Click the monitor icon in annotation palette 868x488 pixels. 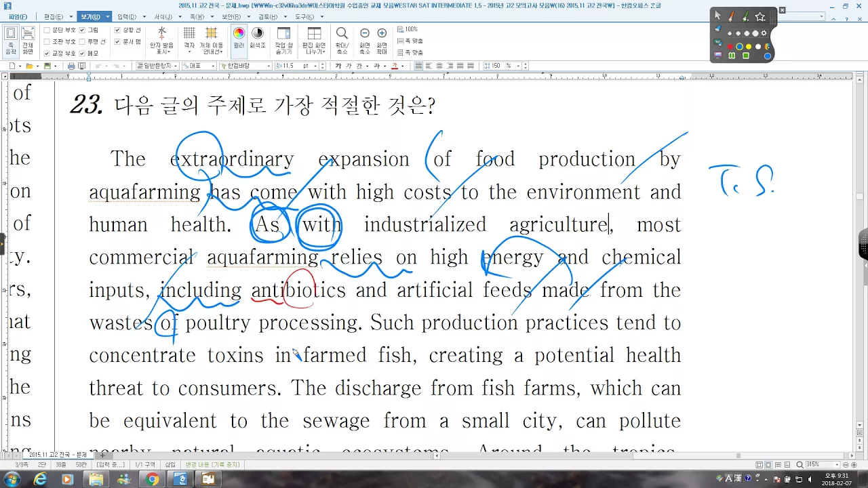pos(717,55)
